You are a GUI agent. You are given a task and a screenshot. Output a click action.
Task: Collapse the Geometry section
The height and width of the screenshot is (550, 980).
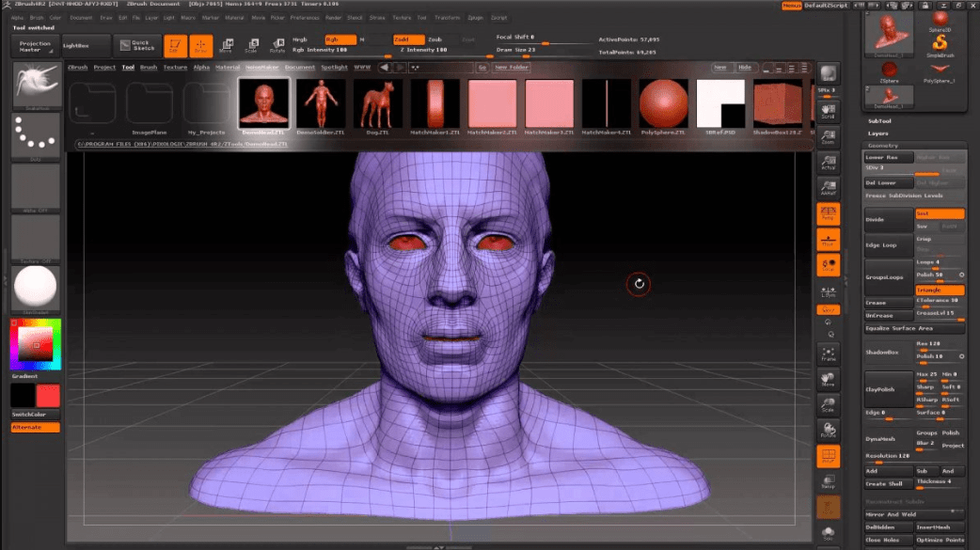[x=882, y=146]
